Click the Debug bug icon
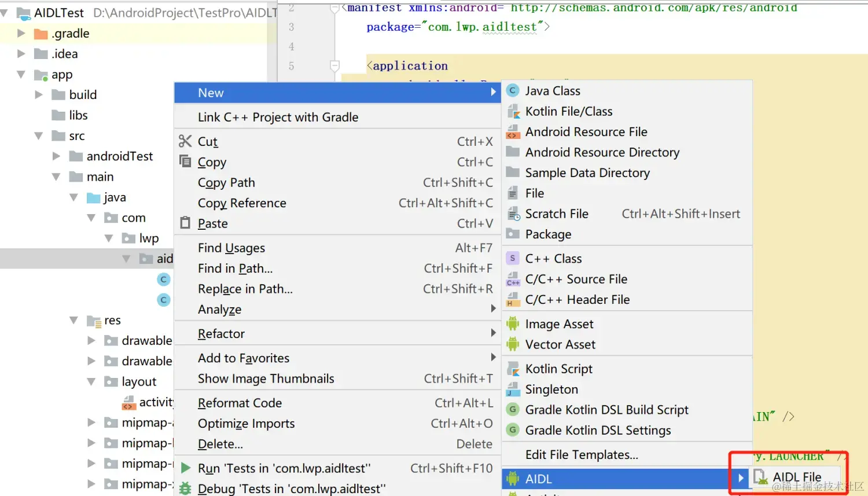Viewport: 868px width, 496px height. [x=185, y=488]
